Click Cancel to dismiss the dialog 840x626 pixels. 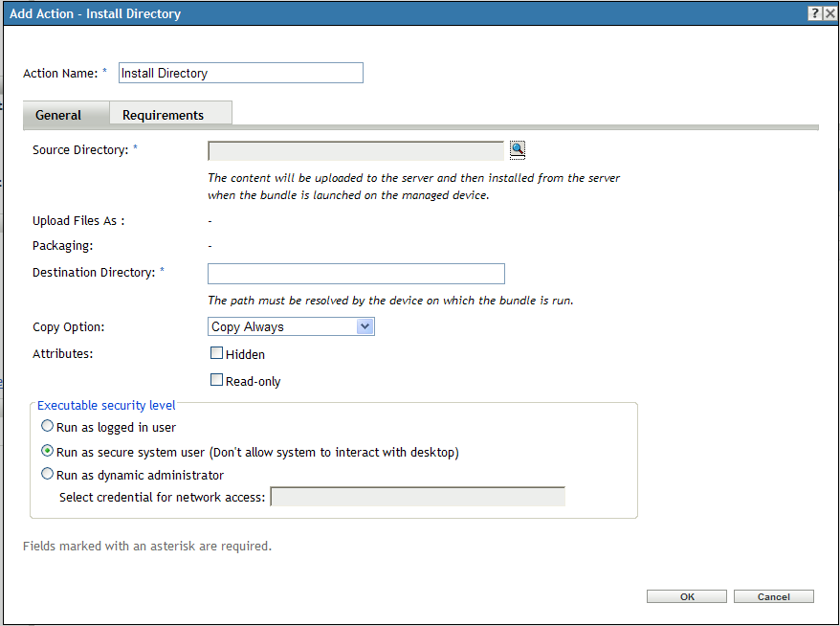(x=773, y=595)
